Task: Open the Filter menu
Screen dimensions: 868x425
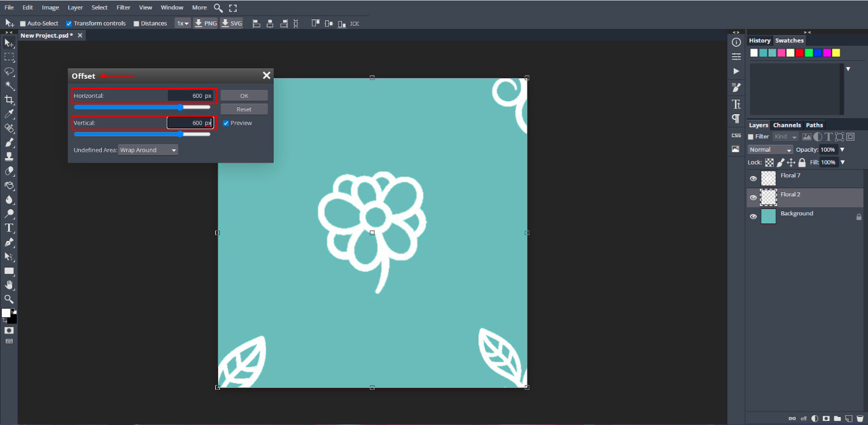Action: (x=123, y=8)
